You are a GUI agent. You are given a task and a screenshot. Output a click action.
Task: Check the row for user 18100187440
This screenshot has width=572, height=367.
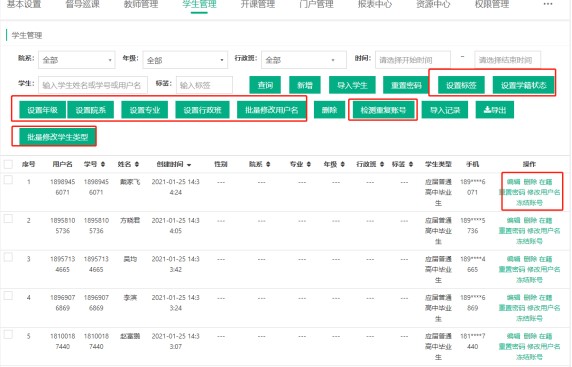point(8,334)
